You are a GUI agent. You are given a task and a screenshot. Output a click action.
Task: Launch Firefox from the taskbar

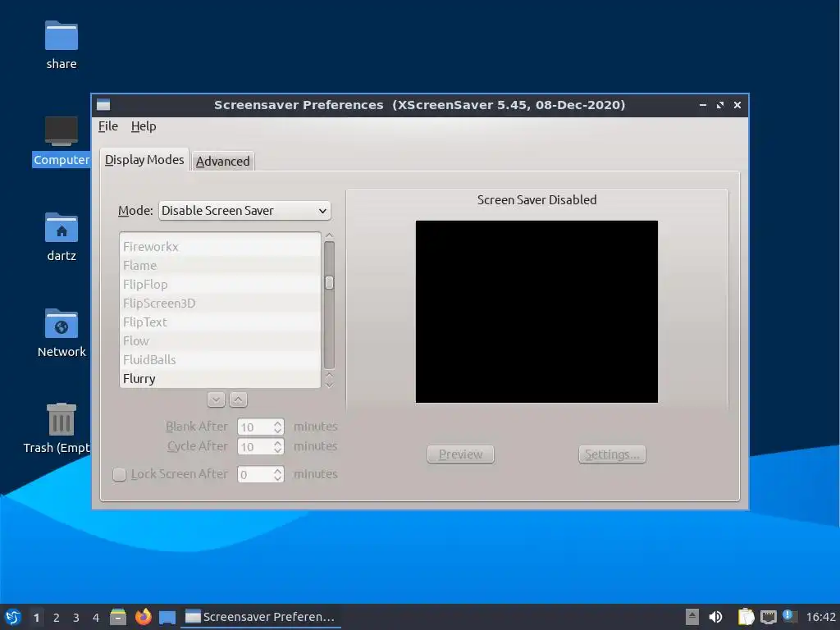[143, 617]
